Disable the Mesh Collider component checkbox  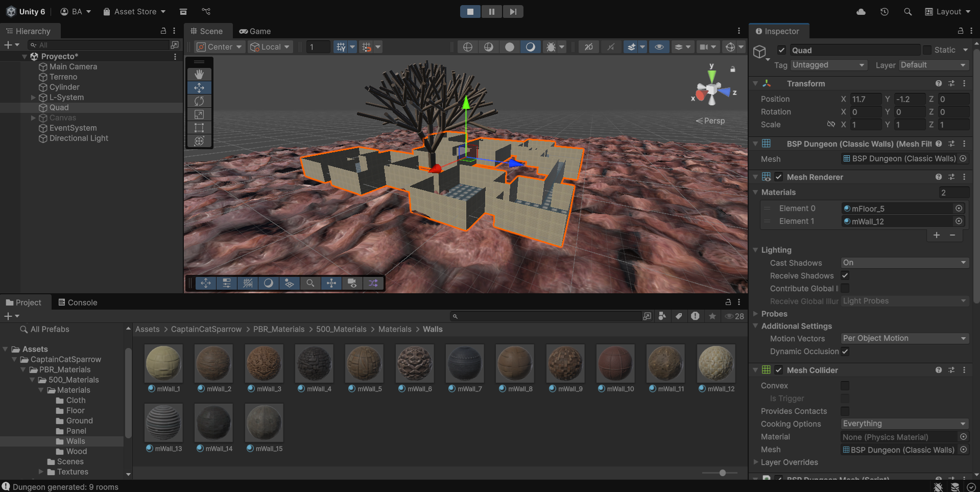779,370
